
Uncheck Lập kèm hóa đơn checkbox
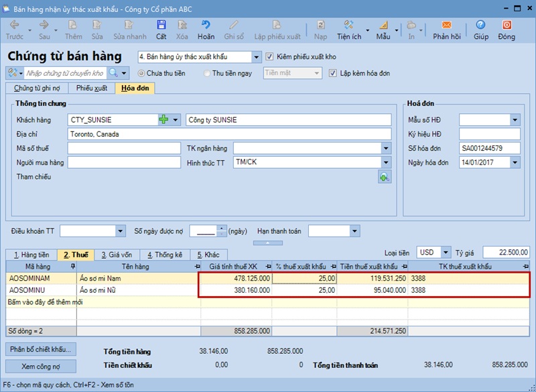coord(333,73)
